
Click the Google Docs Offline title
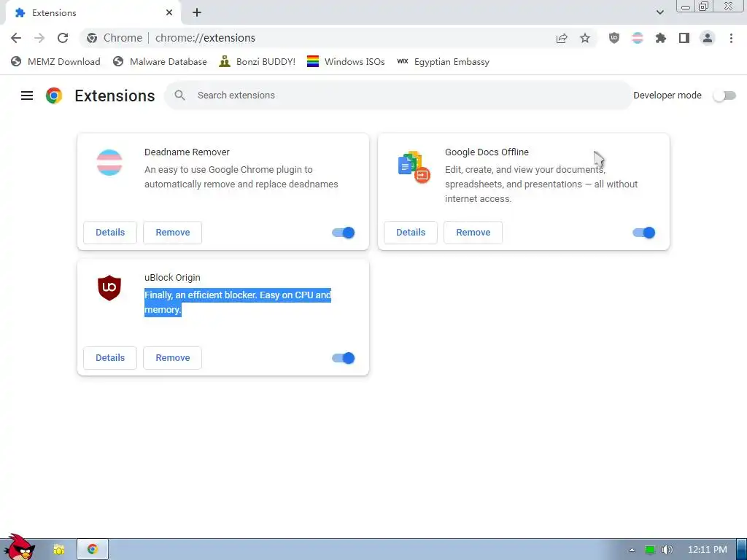pos(487,152)
